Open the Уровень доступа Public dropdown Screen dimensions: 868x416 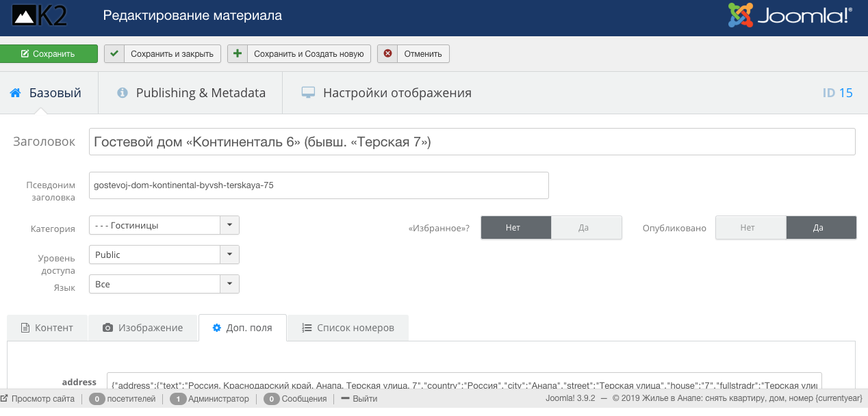point(164,255)
